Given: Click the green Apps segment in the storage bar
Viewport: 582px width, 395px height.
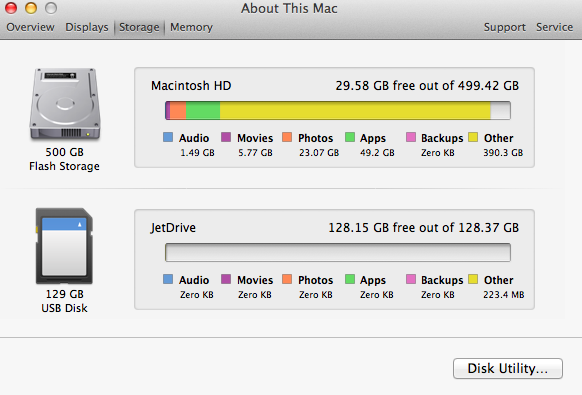Looking at the screenshot, I should (203, 111).
